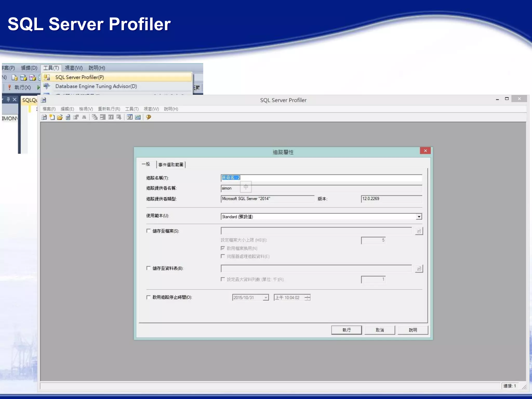The height and width of the screenshot is (399, 532).
Task: Open the 編輯(E) menu in Profiler
Action: point(67,109)
